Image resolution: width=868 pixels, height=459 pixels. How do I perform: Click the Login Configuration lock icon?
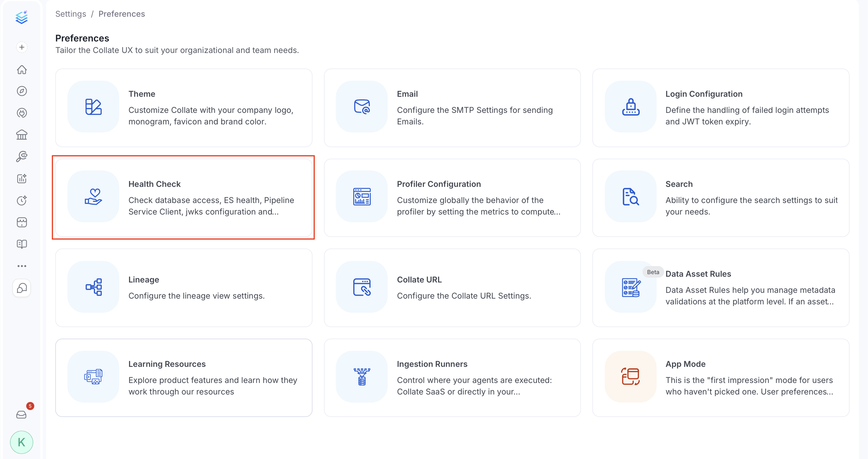(630, 107)
